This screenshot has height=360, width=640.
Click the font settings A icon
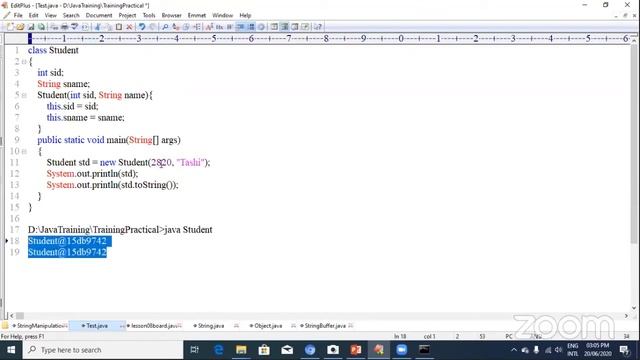(x=209, y=27)
